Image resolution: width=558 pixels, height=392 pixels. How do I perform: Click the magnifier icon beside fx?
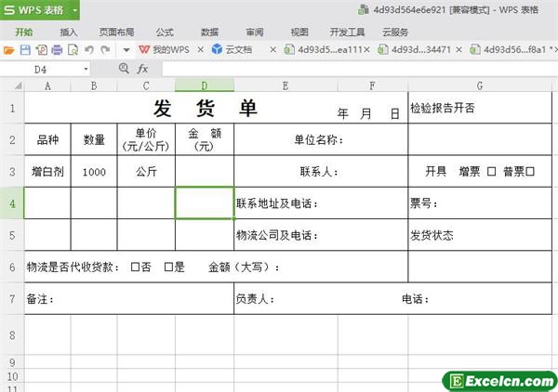click(124, 68)
